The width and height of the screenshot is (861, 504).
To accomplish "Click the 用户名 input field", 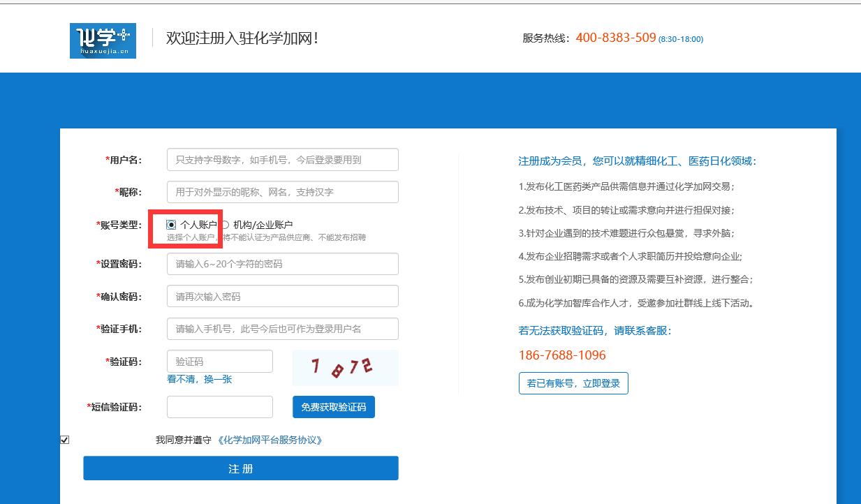I will tap(282, 160).
